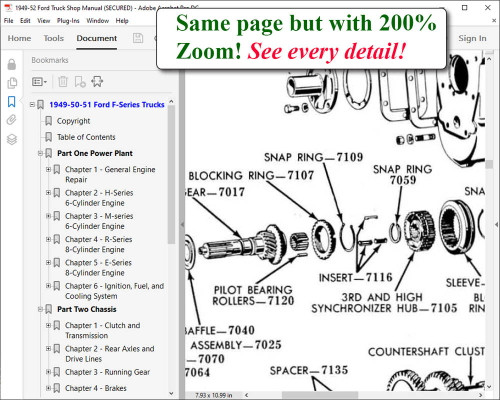Screen dimensions: 500x400
Task: Click the Sign In link
Action: (472, 38)
